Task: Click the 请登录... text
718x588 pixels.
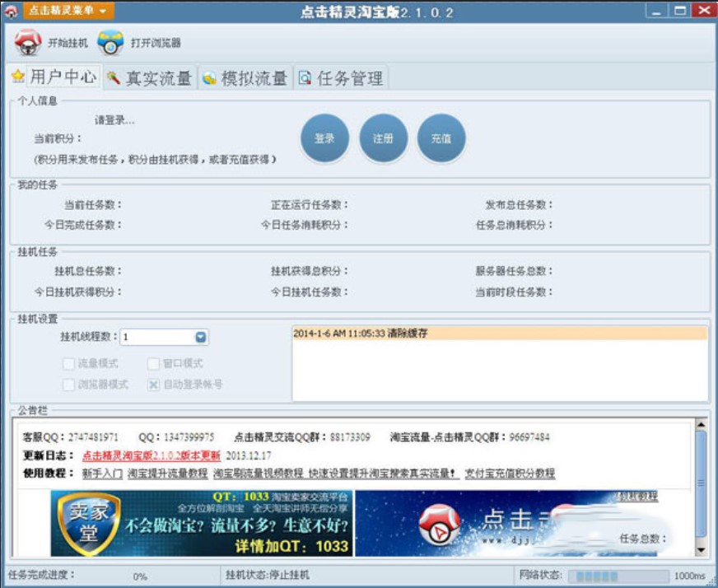Action: tap(114, 120)
